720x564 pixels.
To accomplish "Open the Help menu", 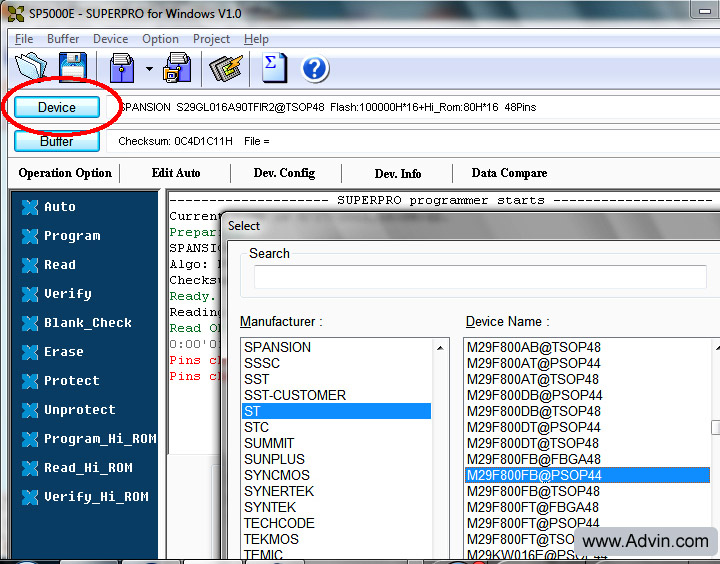I will (256, 39).
